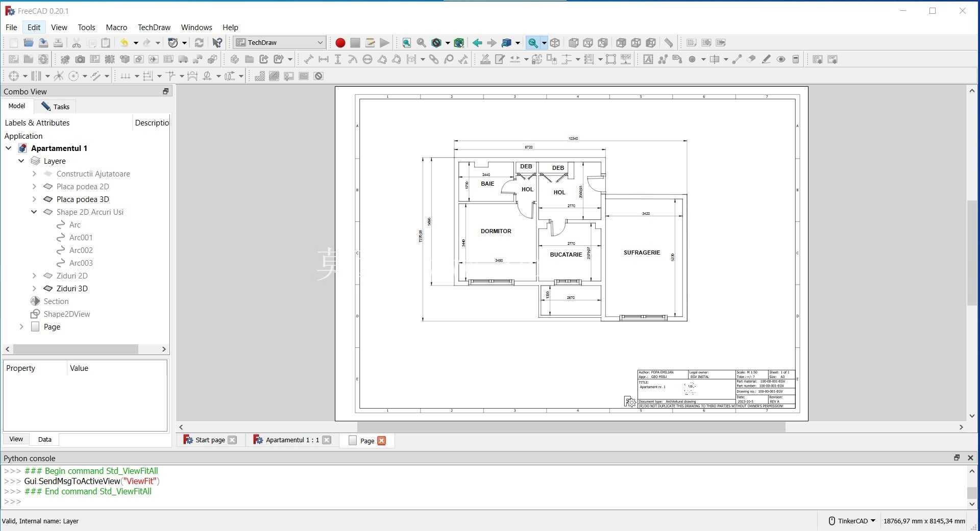Toggle show all hidden lines eye icon
The width and height of the screenshot is (980, 531).
click(x=781, y=60)
